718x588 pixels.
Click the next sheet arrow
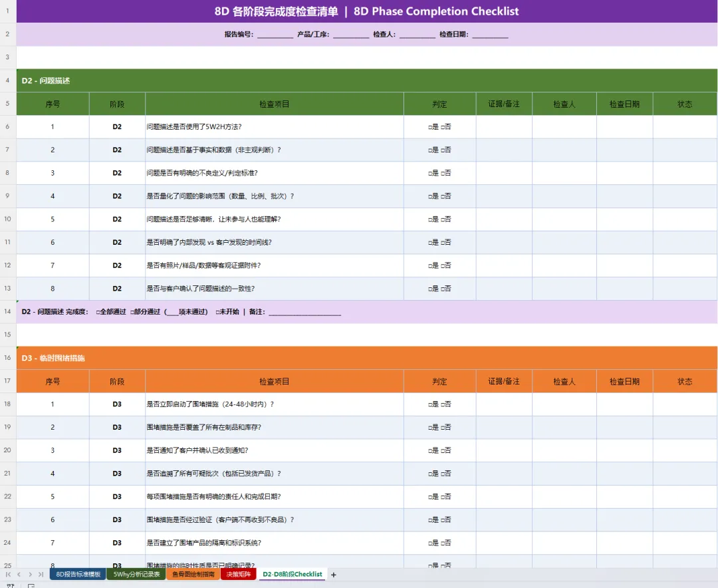(x=30, y=574)
